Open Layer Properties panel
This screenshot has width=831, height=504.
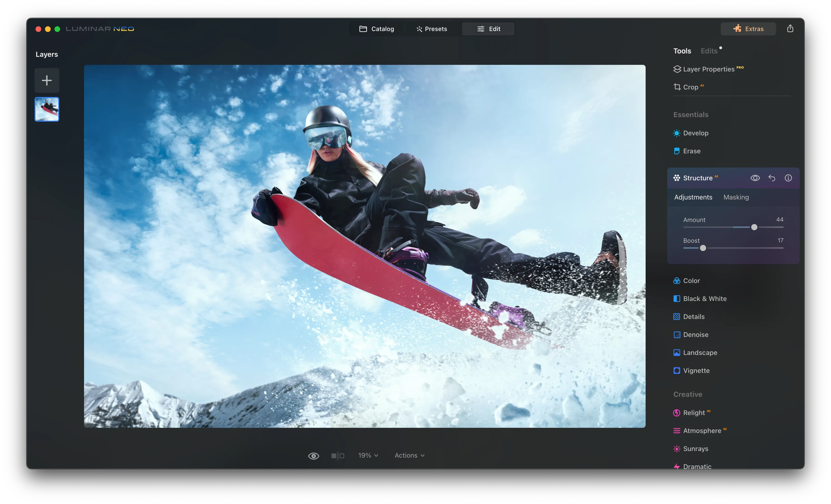click(x=708, y=69)
